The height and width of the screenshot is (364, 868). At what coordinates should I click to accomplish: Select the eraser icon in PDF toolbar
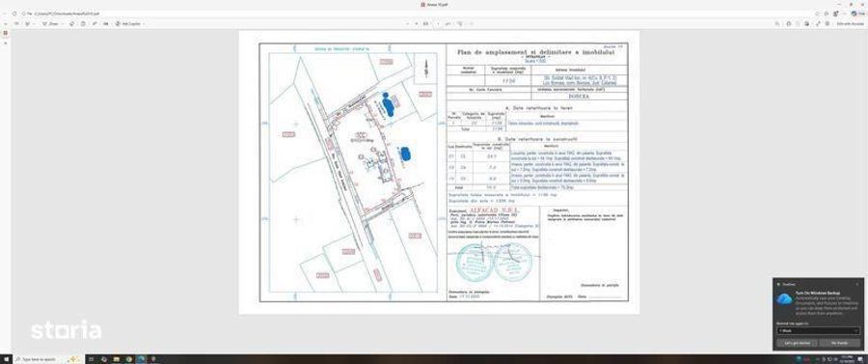[72, 24]
